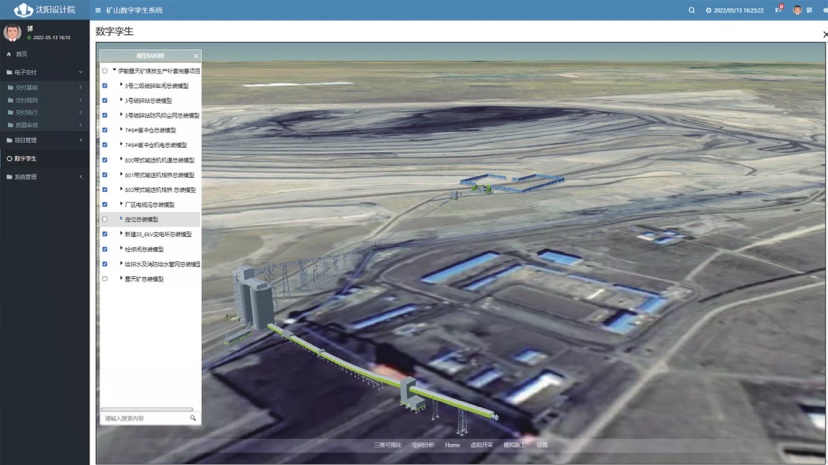Click the Home button in bottom toolbar

(452, 445)
